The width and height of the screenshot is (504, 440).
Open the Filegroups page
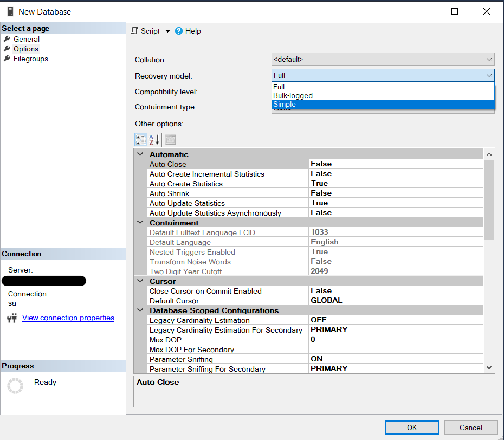[30, 59]
